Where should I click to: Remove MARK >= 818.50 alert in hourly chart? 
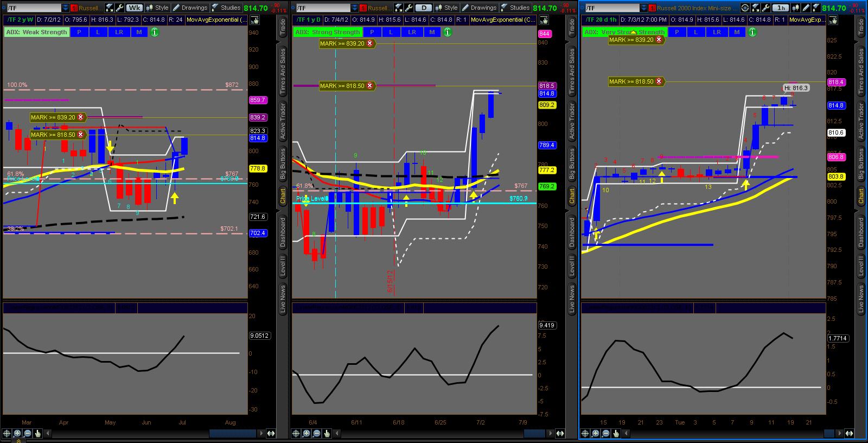click(659, 81)
